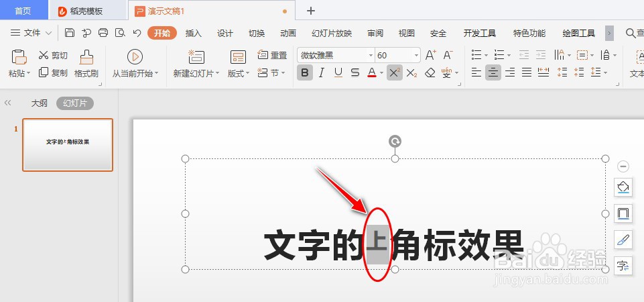Image resolution: width=644 pixels, height=302 pixels.
Task: Open the font name dropdown 微软雅黑
Action: click(x=371, y=55)
